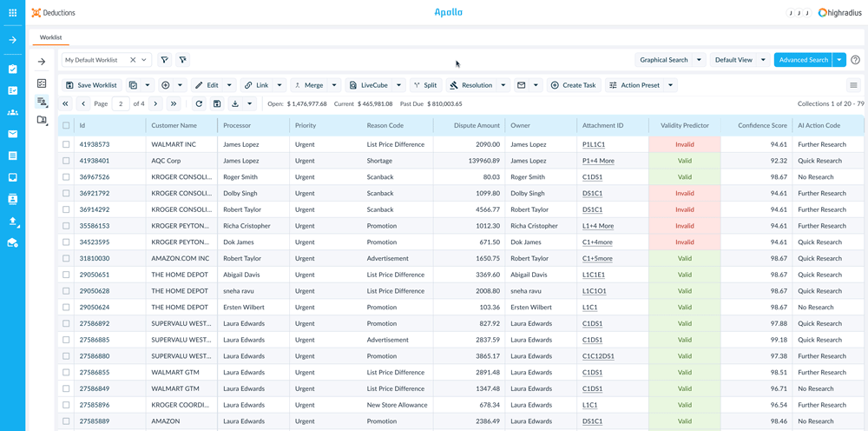Go to first page of worklist
Viewport: 868px width, 431px height.
[x=65, y=103]
